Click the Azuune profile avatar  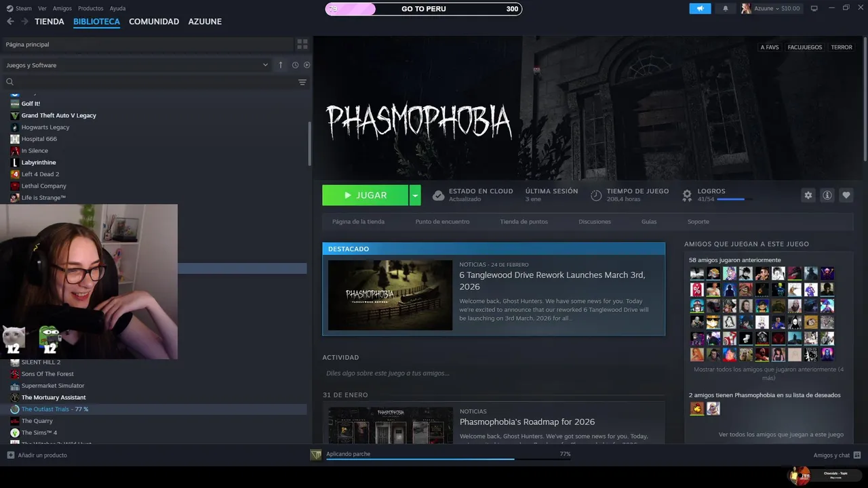click(747, 8)
